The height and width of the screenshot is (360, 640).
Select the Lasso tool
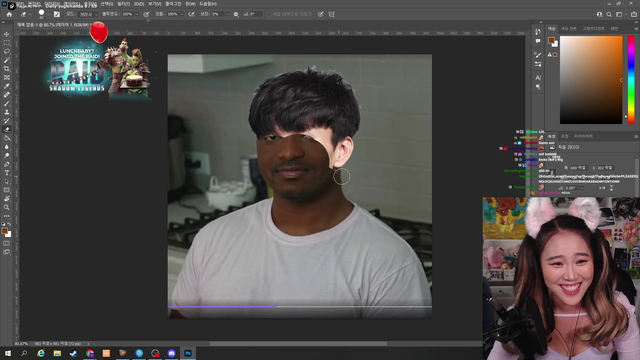click(x=7, y=51)
